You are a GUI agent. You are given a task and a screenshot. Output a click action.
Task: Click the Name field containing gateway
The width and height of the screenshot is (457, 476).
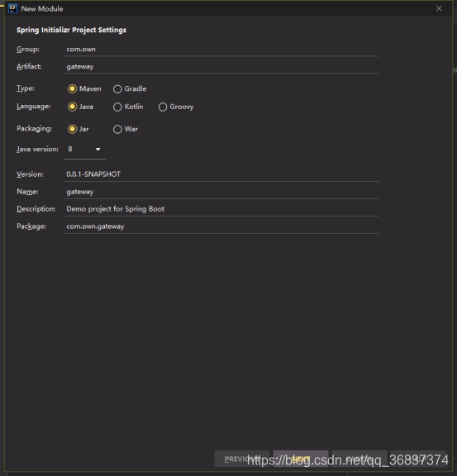coord(221,192)
